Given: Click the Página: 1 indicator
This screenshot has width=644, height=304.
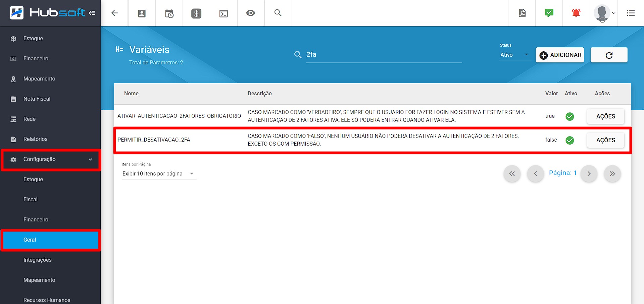Looking at the screenshot, I should point(563,173).
